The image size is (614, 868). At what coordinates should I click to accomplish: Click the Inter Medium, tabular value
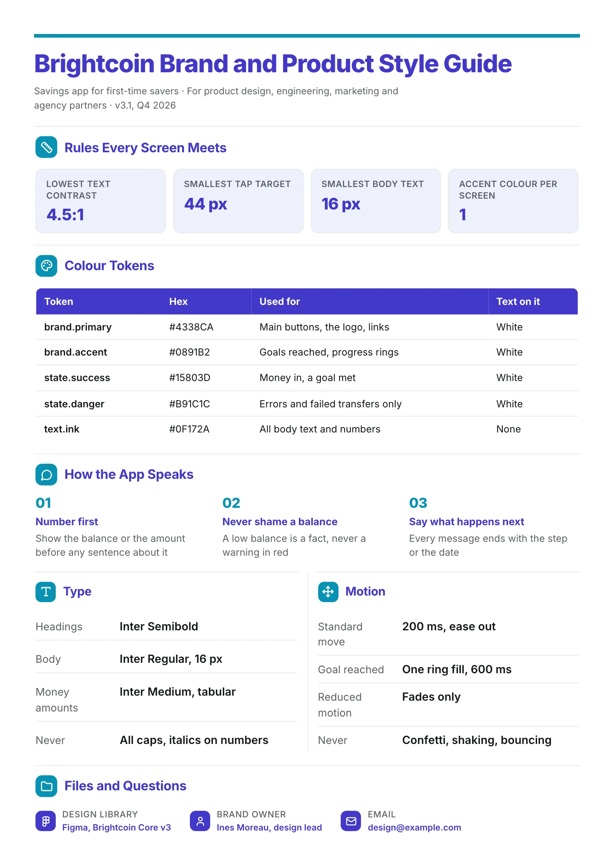177,692
